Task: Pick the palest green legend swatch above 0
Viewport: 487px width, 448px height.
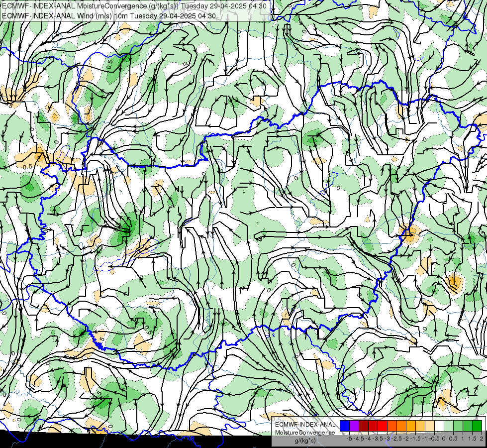Action: [x=449, y=426]
